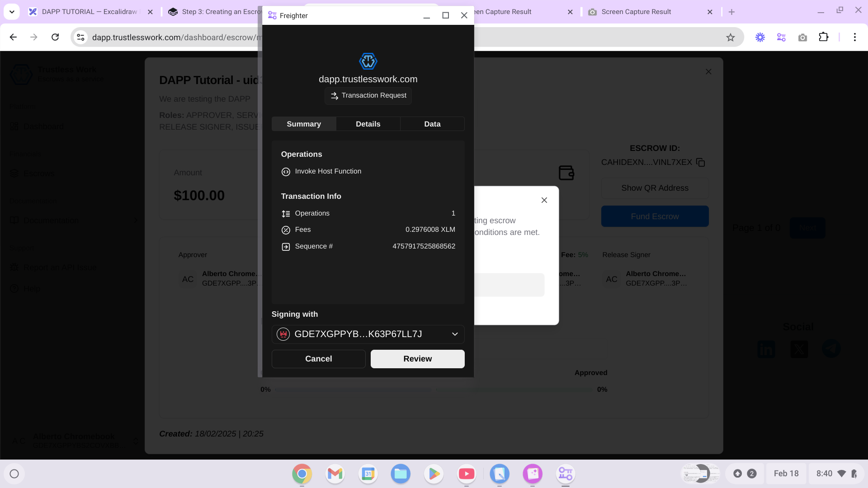Click the screen capture camera extension icon
The height and width of the screenshot is (488, 868).
(x=802, y=38)
